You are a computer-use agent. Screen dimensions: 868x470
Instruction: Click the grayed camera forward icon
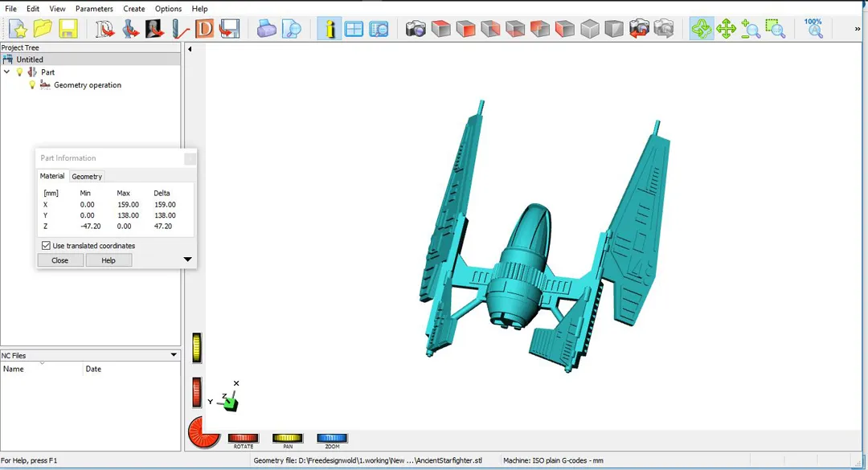pos(664,29)
